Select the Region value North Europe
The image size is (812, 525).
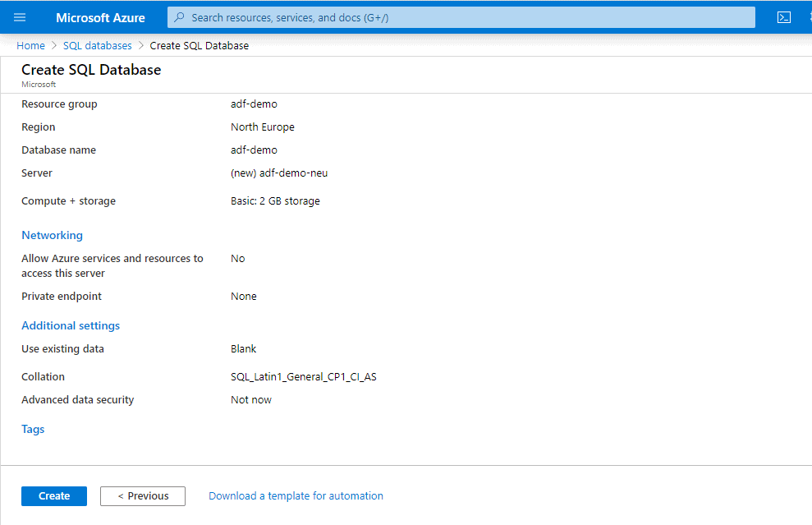point(263,127)
